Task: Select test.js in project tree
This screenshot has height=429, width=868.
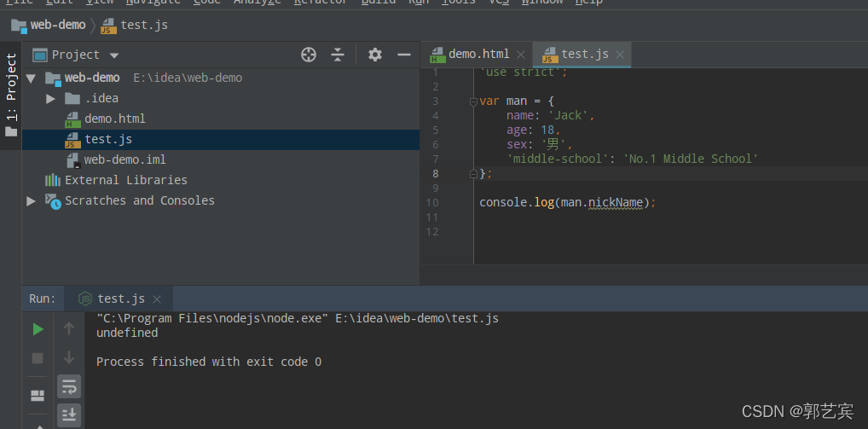Action: 221,140
